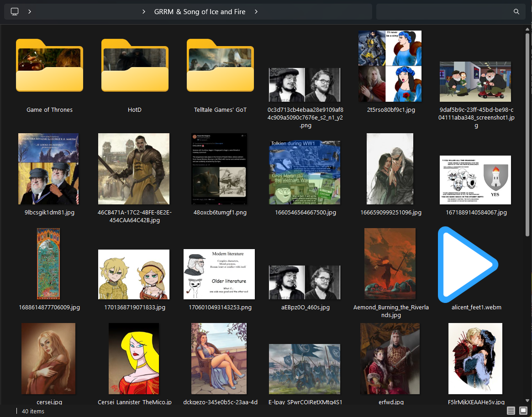Click the 48oxcb6tumgf1.png file name
The height and width of the screenshot is (417, 532).
[220, 213]
